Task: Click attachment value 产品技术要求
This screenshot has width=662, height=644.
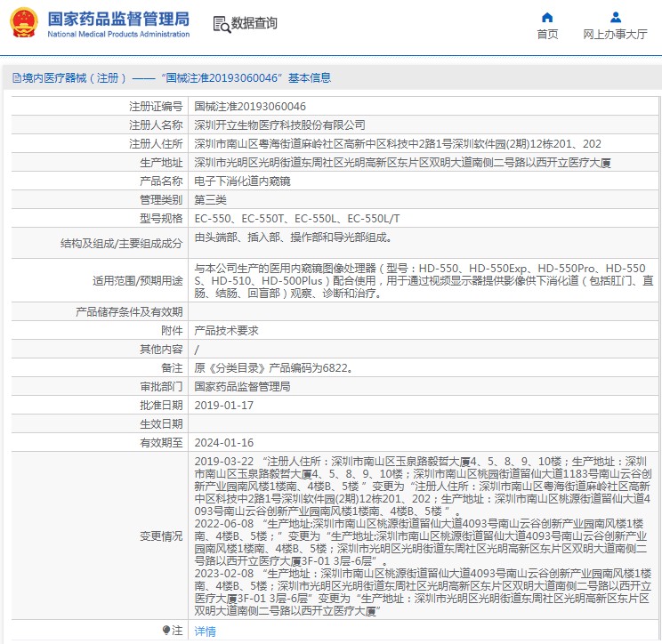Action: click(226, 330)
